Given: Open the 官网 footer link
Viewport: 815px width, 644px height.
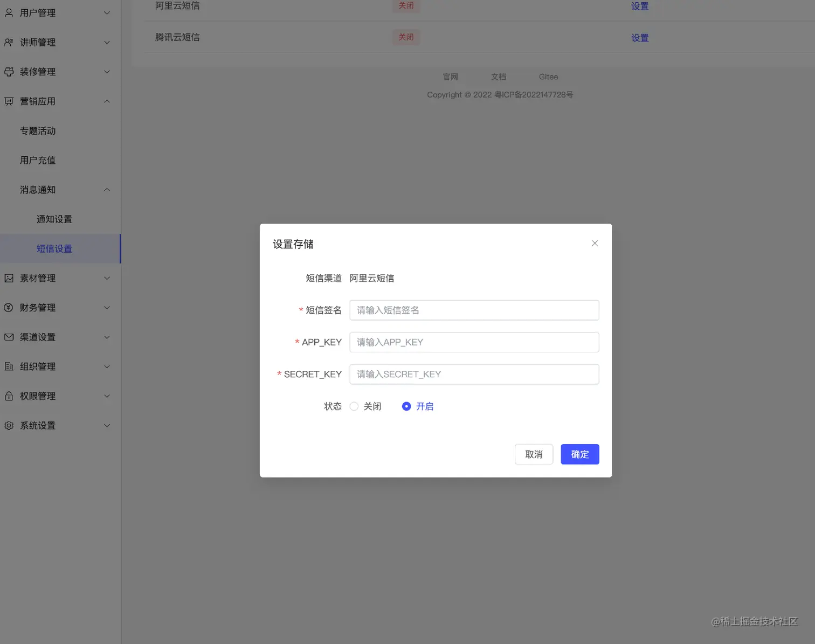Looking at the screenshot, I should pos(450,77).
